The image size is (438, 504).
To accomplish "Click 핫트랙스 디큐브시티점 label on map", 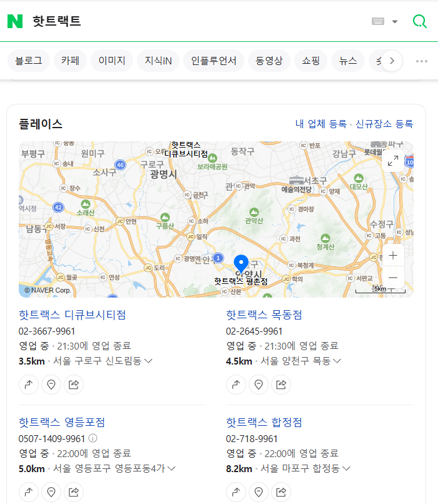I will (186, 149).
